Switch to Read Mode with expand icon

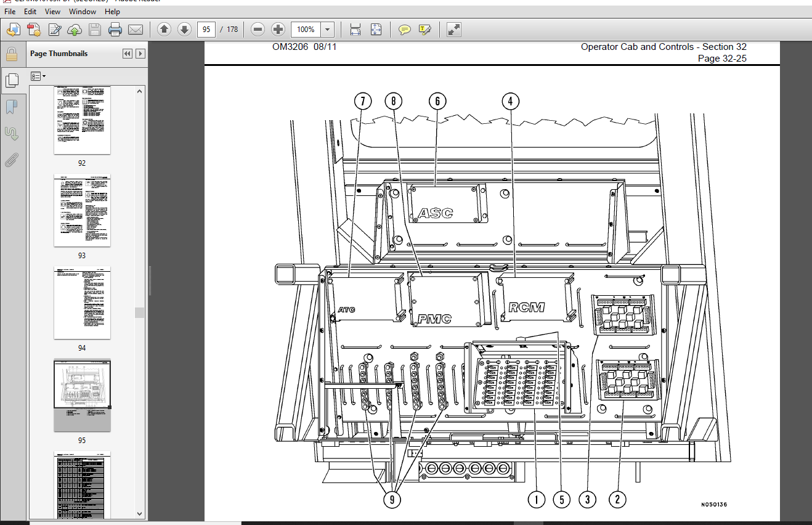453,29
